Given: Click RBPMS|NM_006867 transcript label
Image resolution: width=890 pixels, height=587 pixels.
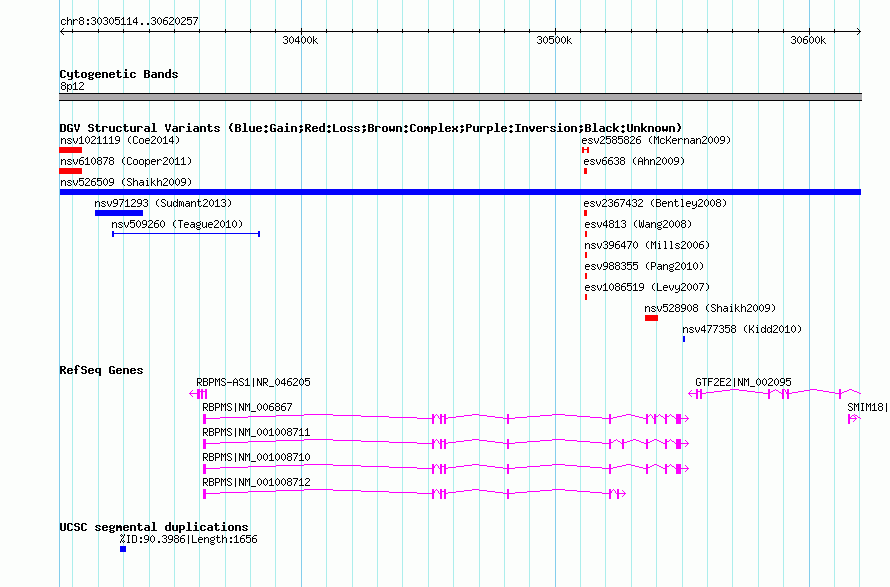Looking at the screenshot, I should (x=247, y=407).
